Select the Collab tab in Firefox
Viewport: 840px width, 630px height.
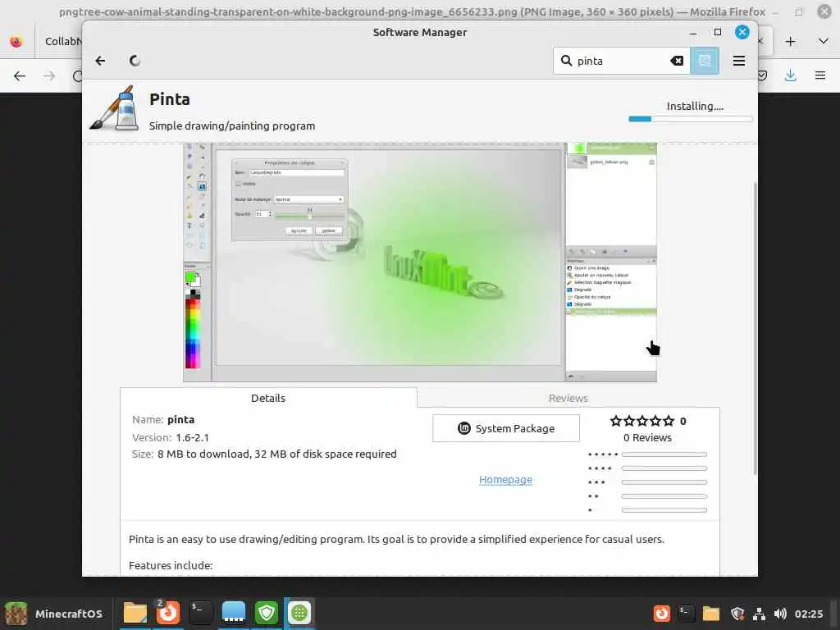tap(59, 41)
